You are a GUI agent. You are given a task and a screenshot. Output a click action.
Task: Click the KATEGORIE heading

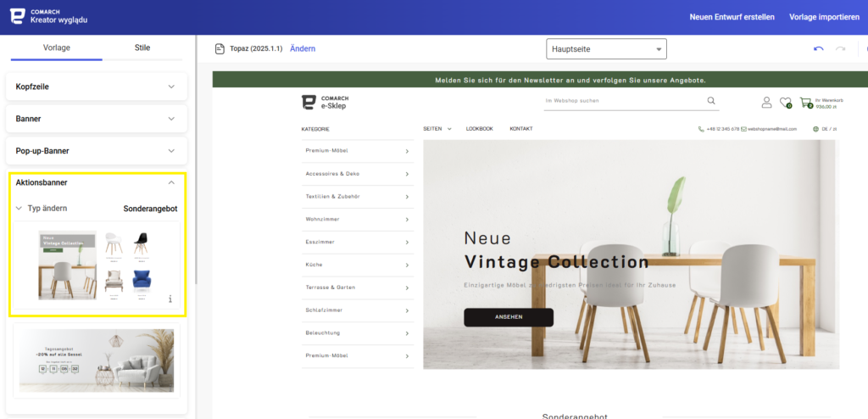click(x=315, y=129)
